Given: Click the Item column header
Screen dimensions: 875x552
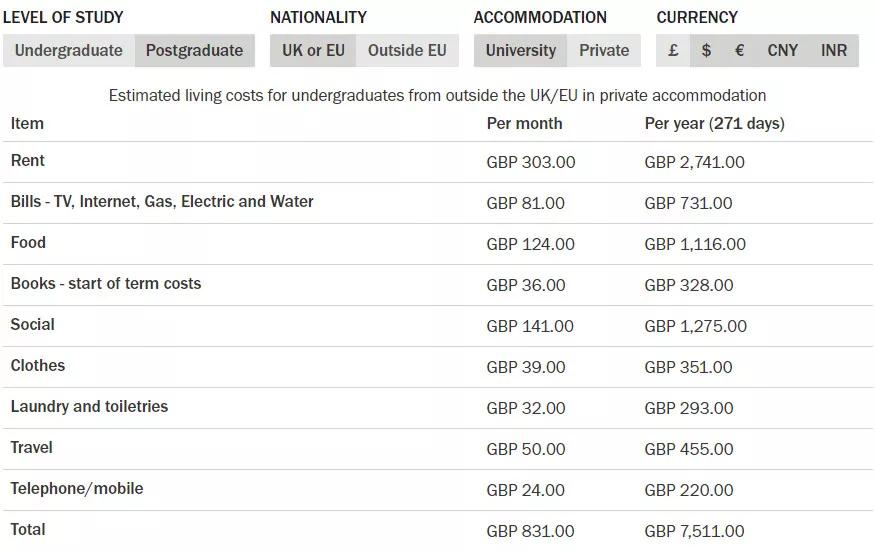Looking at the screenshot, I should point(27,123).
